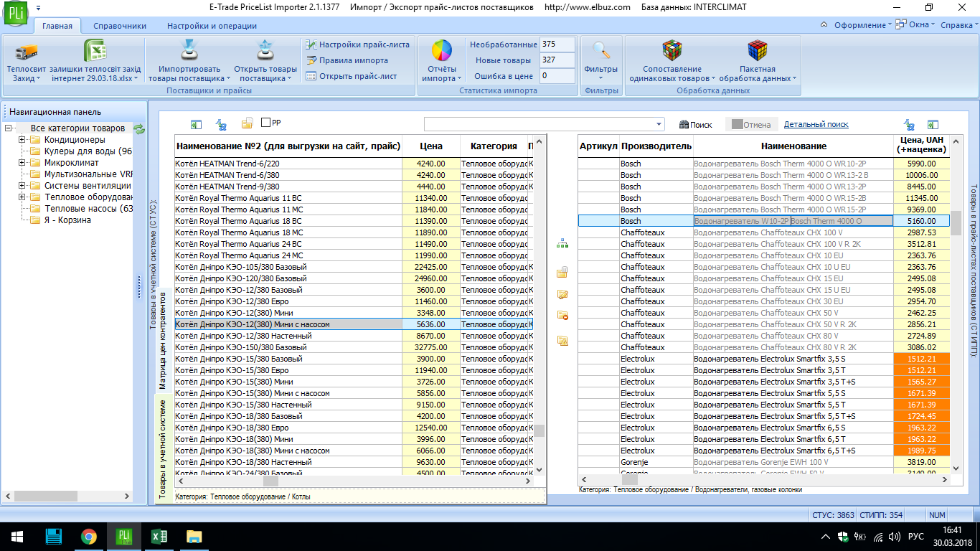Open the search combo box dropdown arrow
Image resolution: width=980 pixels, height=551 pixels.
tap(659, 124)
